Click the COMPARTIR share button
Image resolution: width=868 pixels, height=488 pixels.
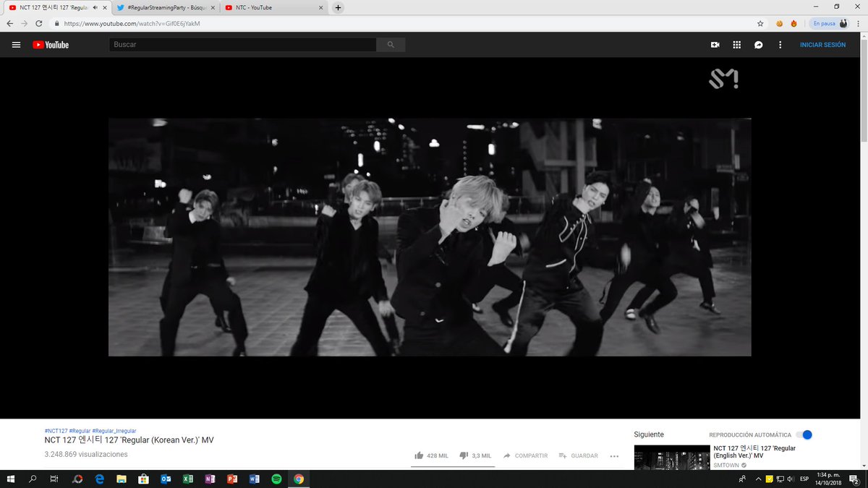[x=525, y=455]
